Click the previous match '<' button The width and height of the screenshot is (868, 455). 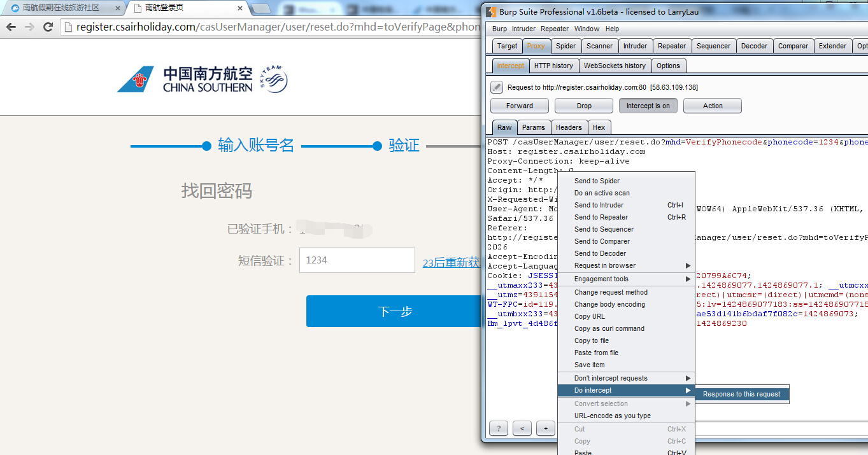(522, 428)
